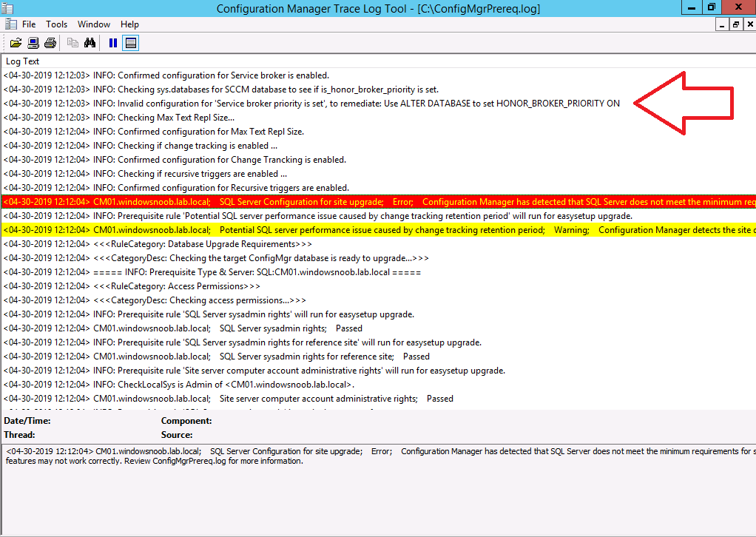
Task: Open the Window menu
Action: [x=94, y=24]
